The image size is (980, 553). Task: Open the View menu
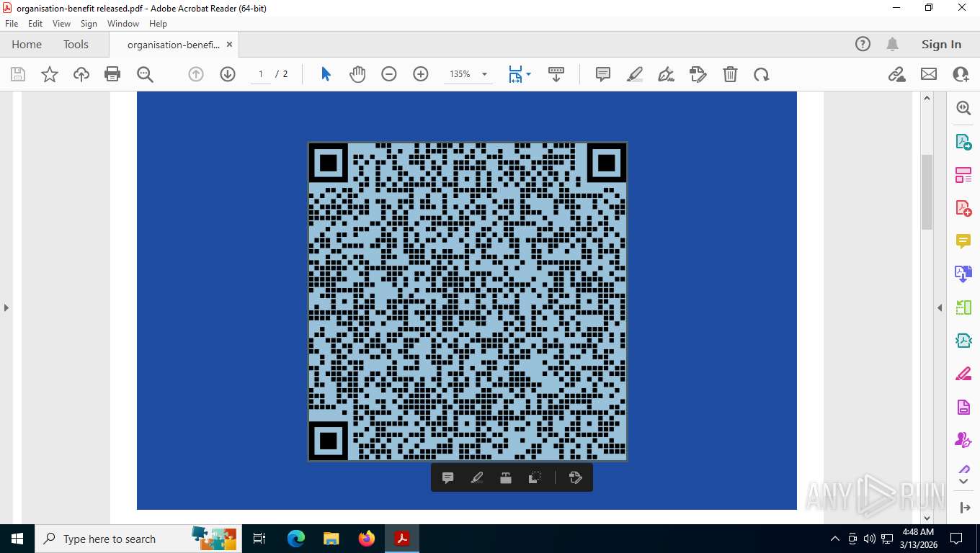click(61, 24)
